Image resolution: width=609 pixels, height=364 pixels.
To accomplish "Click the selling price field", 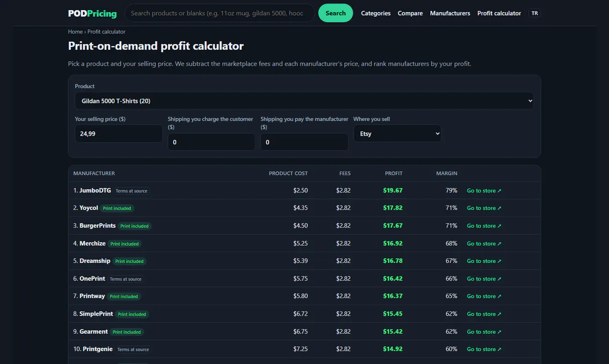I will [118, 134].
